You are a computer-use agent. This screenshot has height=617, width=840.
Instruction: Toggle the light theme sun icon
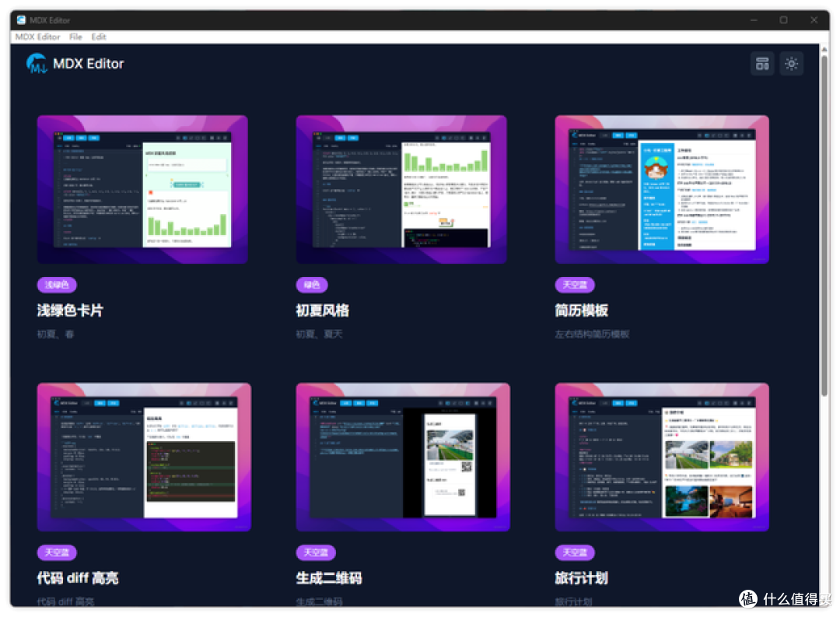click(x=791, y=64)
